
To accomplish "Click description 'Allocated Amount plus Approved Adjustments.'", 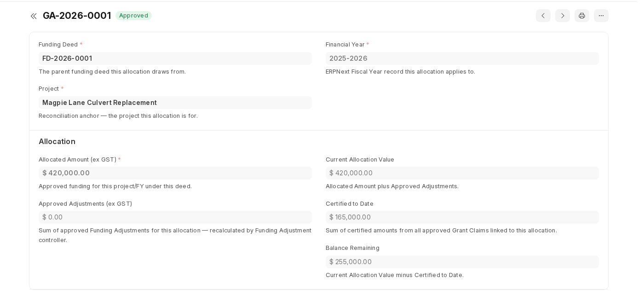I will [x=392, y=186].
